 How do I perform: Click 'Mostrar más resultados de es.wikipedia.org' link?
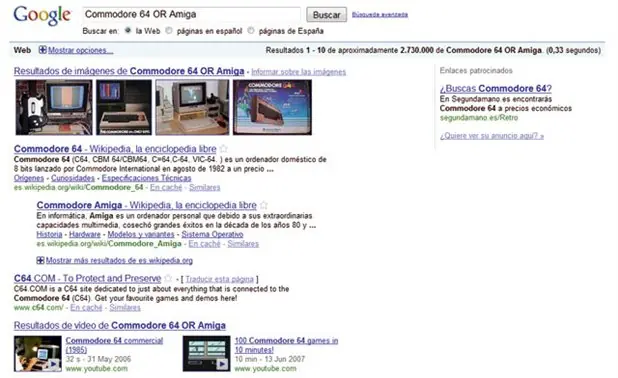[x=119, y=261]
